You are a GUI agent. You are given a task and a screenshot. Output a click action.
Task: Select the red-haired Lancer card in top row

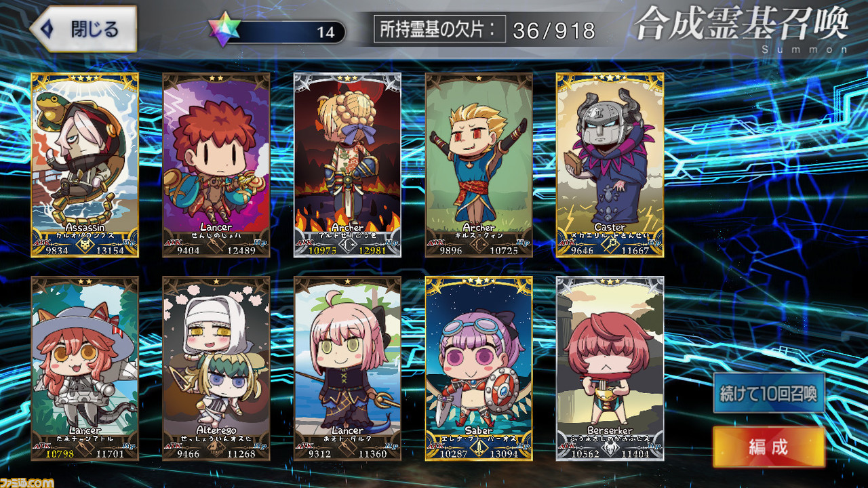click(216, 165)
